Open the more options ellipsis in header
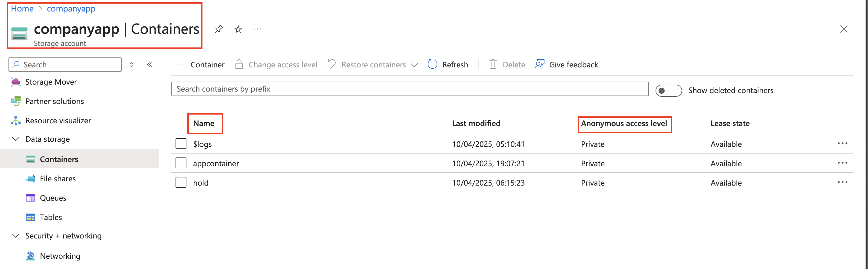868x269 pixels. click(x=258, y=29)
